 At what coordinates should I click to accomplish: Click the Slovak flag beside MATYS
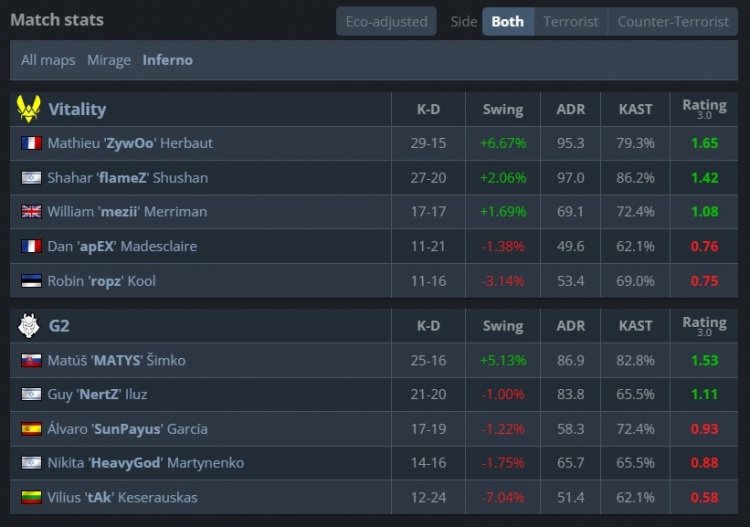(x=31, y=360)
